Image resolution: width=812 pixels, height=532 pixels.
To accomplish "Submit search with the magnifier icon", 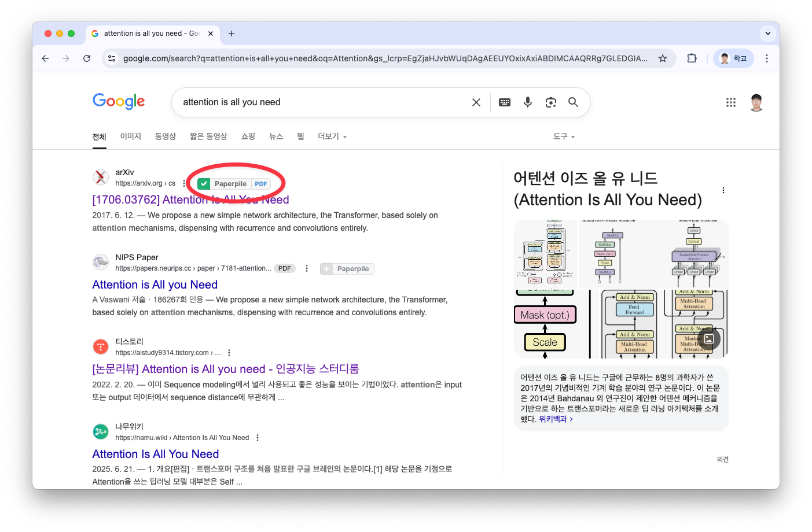I will click(x=574, y=102).
